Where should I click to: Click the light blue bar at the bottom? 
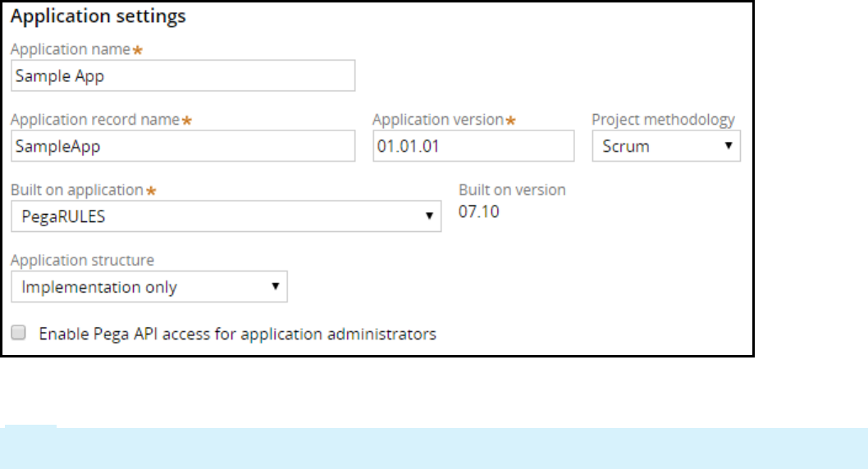click(434, 448)
